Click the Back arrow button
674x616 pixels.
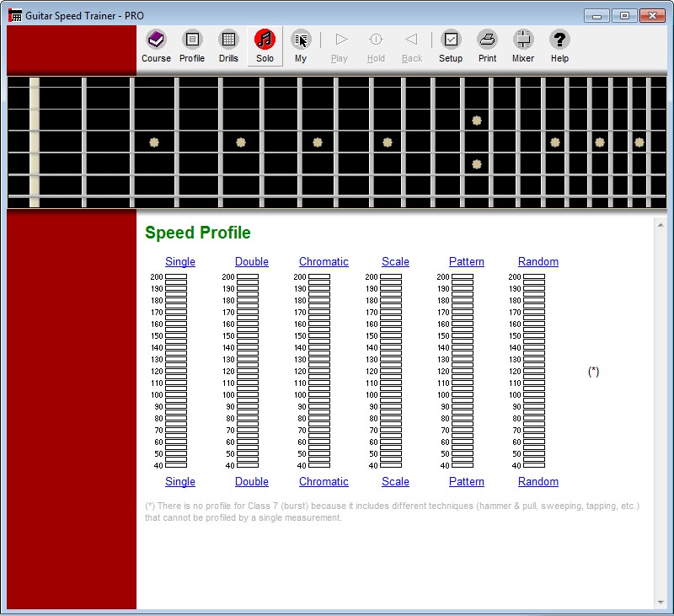point(412,46)
